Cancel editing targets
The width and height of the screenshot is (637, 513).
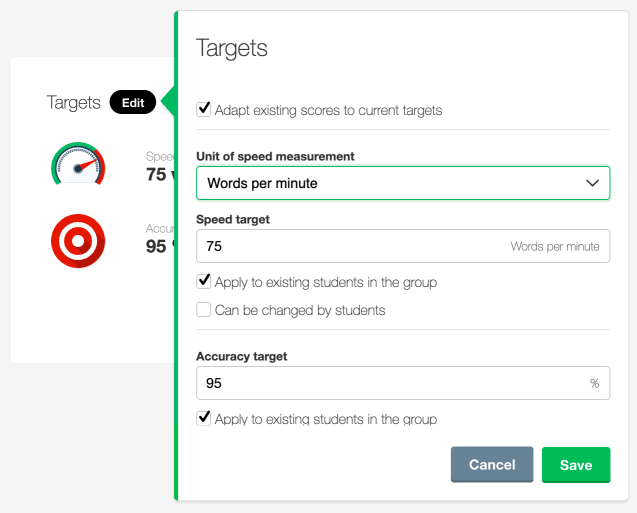point(491,465)
